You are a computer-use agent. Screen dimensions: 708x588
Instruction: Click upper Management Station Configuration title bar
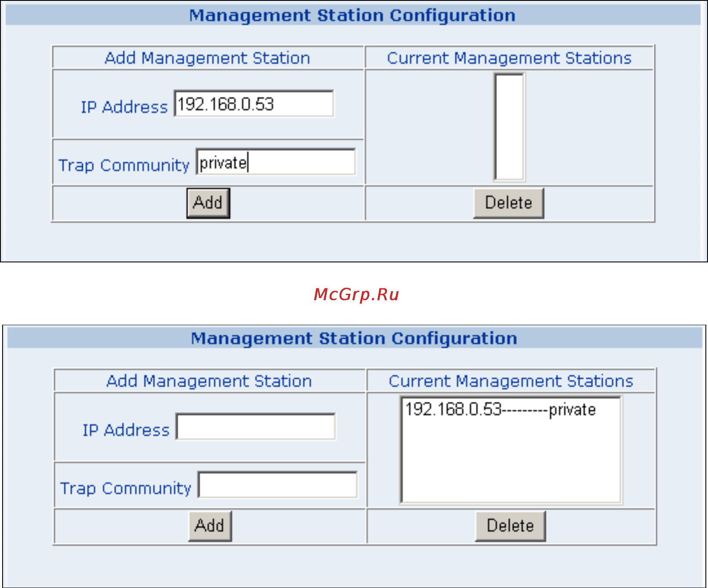(353, 15)
